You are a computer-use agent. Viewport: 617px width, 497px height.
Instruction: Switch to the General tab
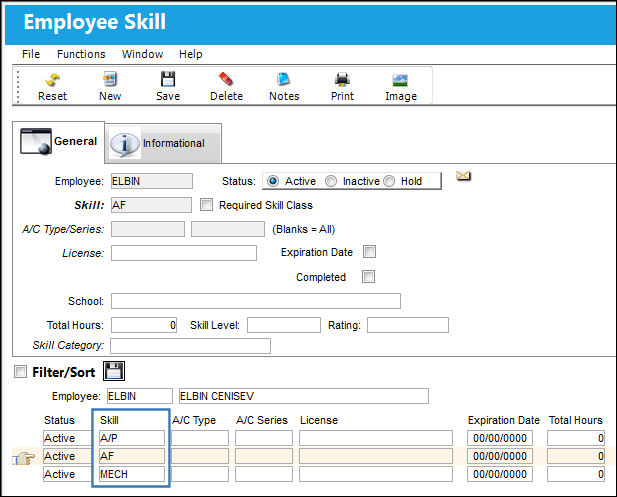tap(59, 142)
